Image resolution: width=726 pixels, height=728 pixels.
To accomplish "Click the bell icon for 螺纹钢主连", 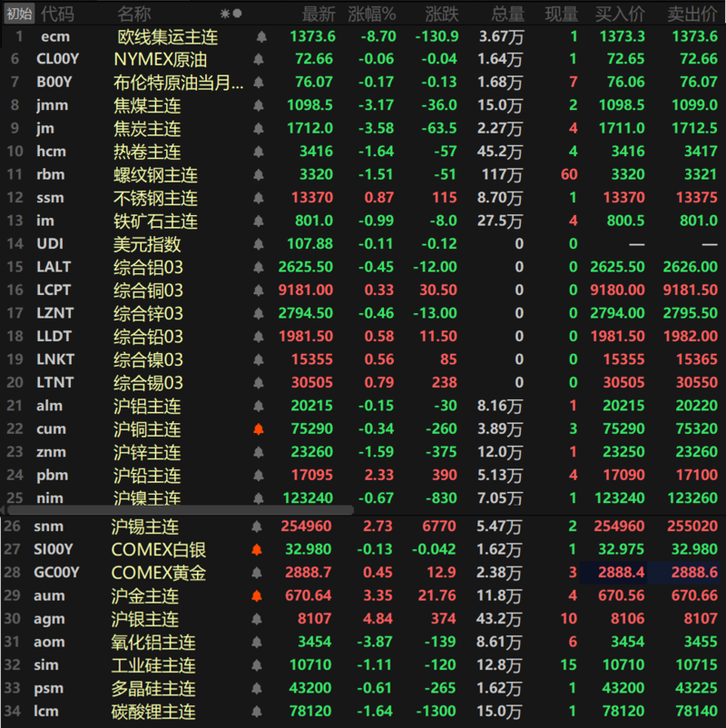I will coord(259,174).
